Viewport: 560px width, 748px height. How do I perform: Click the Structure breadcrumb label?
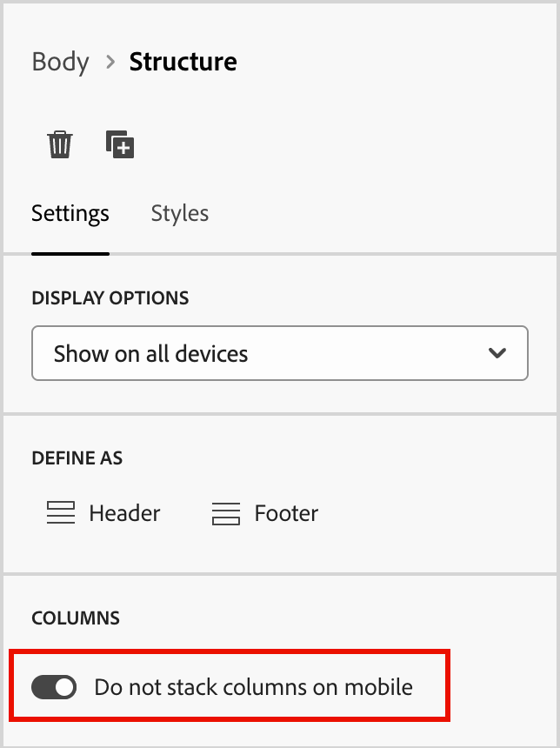pyautogui.click(x=183, y=61)
